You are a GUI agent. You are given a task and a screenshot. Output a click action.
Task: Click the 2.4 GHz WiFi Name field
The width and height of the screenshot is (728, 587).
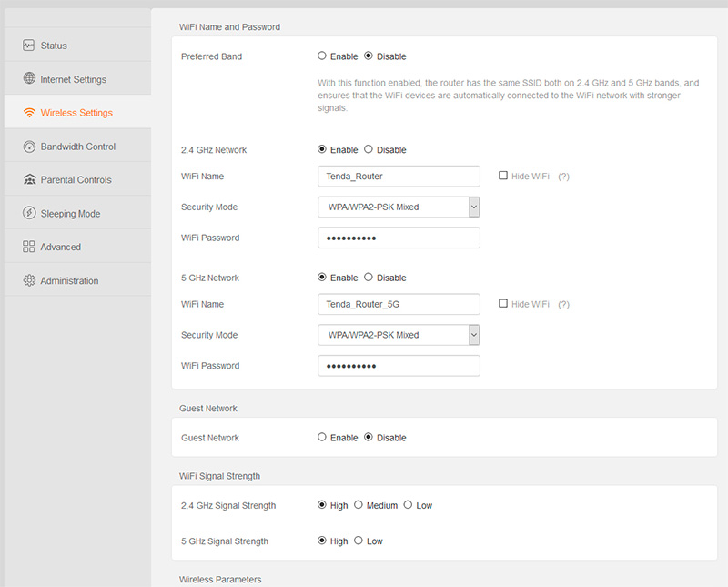coord(399,177)
